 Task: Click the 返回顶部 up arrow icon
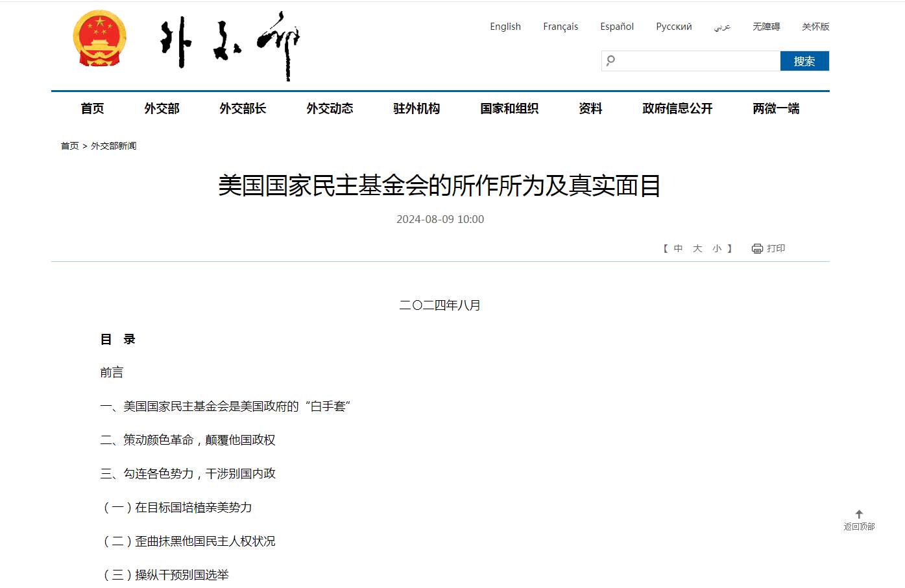(x=859, y=514)
